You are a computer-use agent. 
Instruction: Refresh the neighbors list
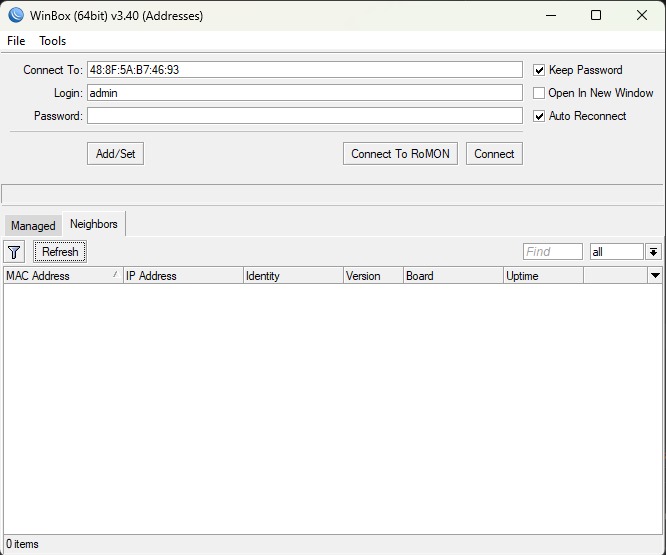60,252
